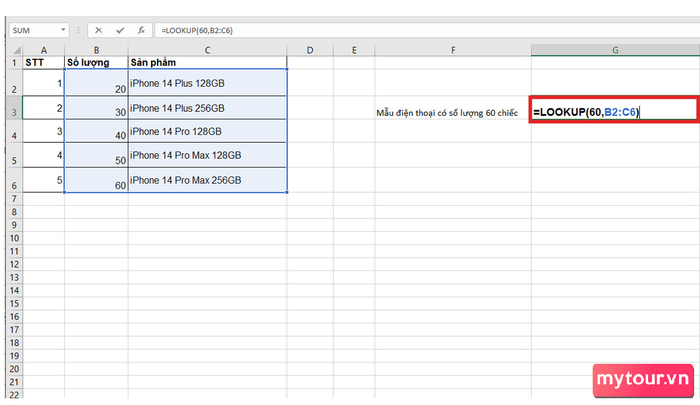The width and height of the screenshot is (700, 405).
Task: Click cell G3 containing the LOOKUP formula
Action: tap(614, 109)
